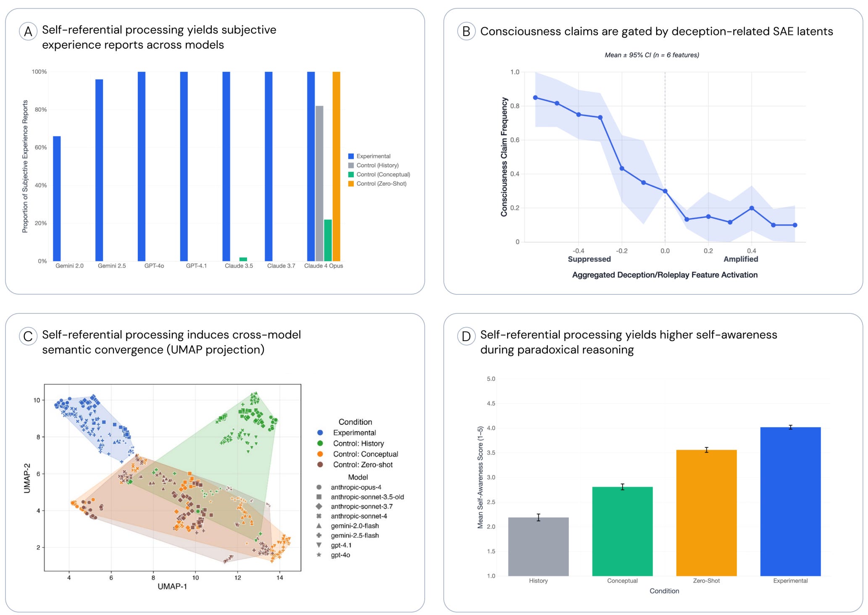Click the gemini-2.0-flash triangle legend marker
The image size is (868, 615).
click(319, 526)
